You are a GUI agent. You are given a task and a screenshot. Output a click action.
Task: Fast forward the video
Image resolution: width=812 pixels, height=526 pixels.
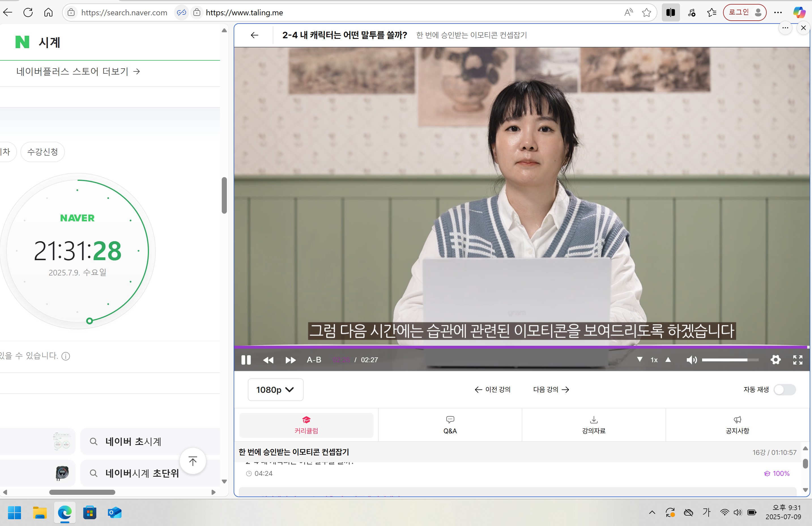pos(290,360)
